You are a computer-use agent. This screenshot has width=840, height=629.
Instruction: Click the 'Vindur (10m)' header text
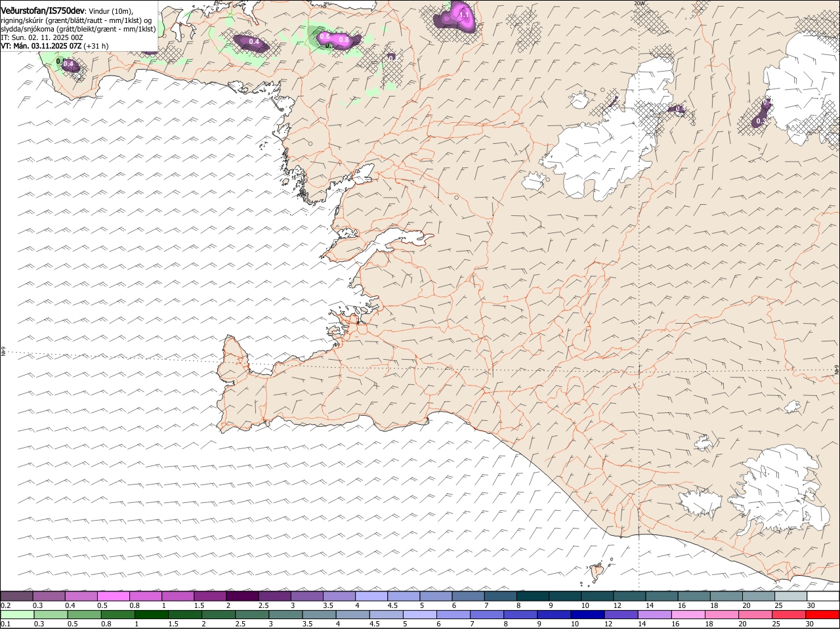tap(111, 11)
